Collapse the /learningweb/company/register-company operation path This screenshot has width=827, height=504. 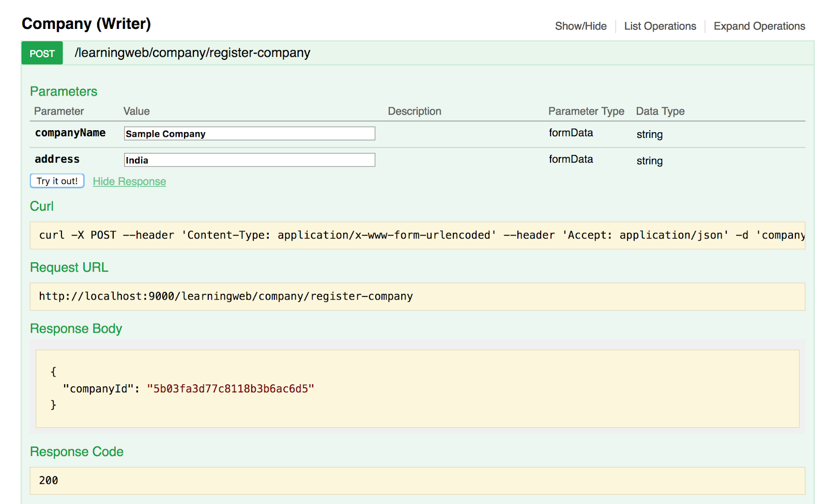click(x=192, y=53)
